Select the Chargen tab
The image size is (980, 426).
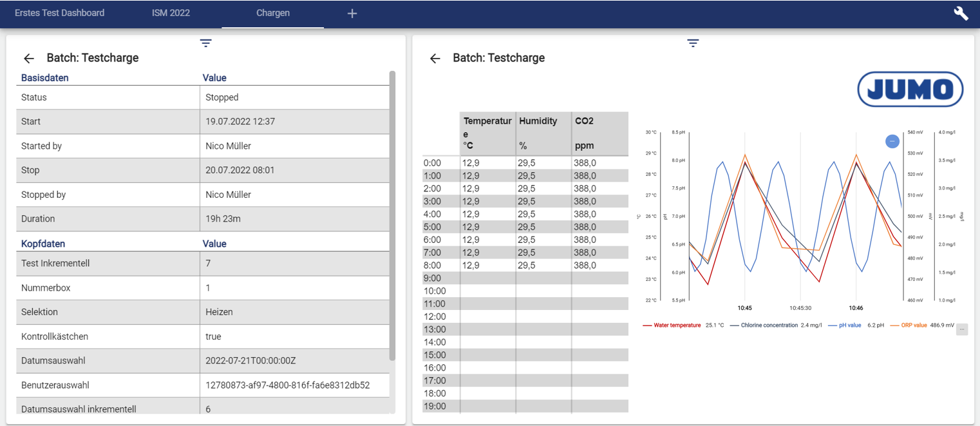tap(272, 13)
